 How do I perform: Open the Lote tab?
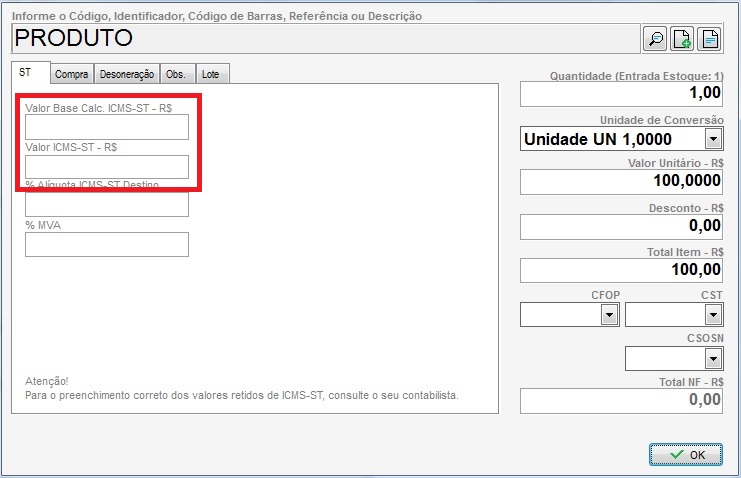(x=211, y=74)
